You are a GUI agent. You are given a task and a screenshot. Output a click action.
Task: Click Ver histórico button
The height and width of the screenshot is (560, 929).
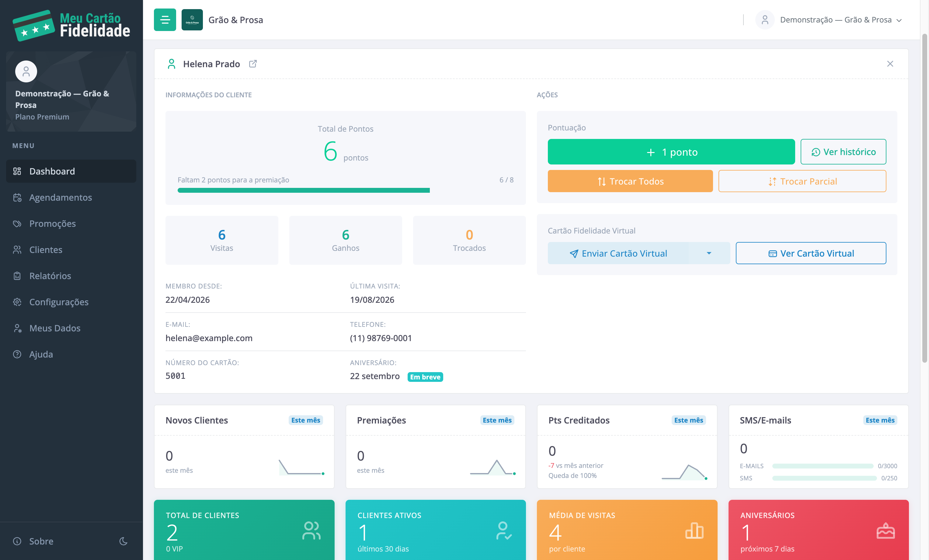[843, 152]
